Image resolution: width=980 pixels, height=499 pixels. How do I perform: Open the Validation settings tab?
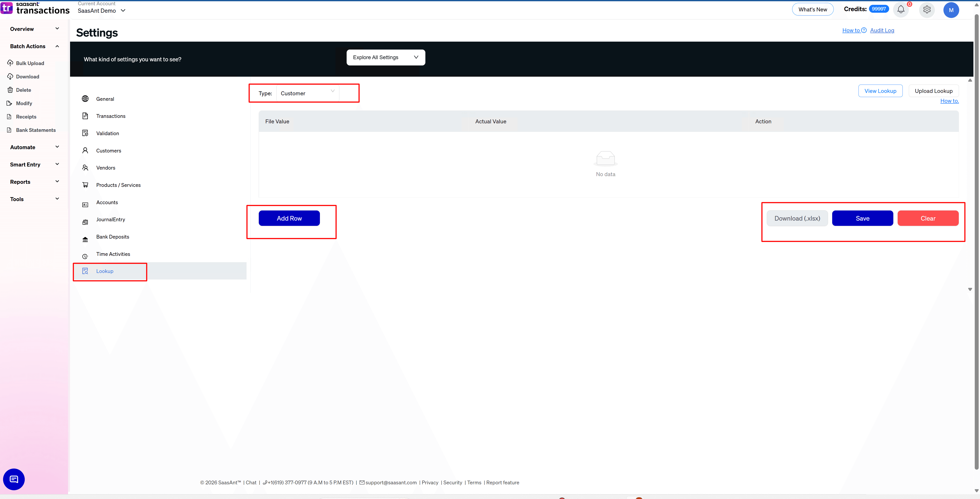[107, 133]
